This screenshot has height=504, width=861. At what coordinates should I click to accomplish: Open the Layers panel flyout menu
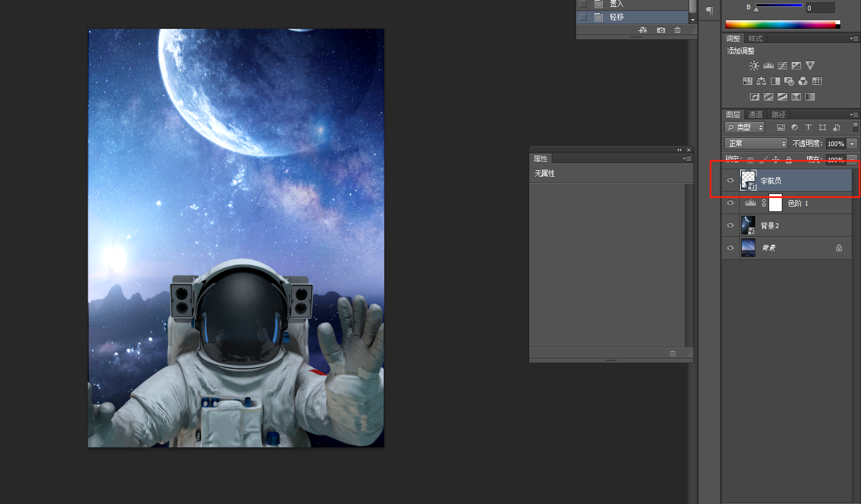click(x=853, y=114)
